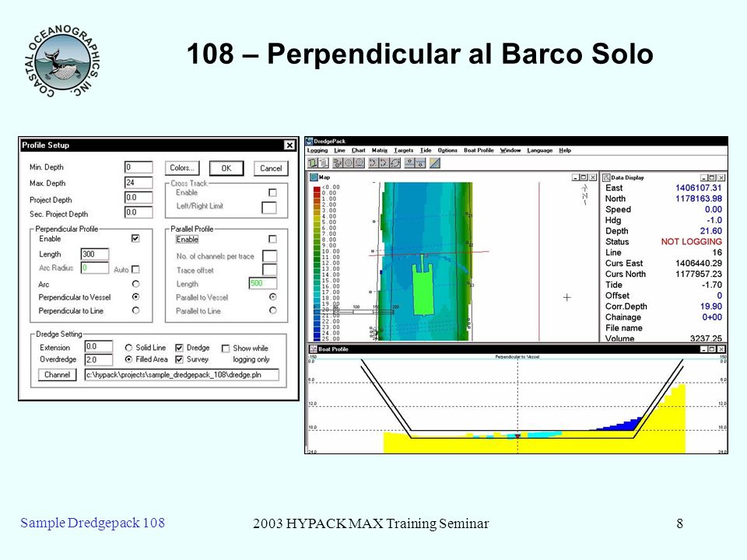Click the Colors... button

(182, 168)
